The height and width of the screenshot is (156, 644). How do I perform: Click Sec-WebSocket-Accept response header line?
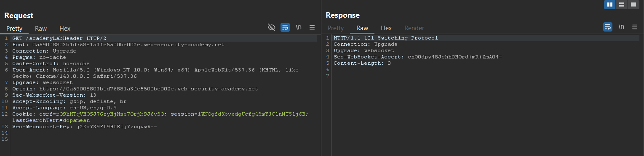(x=418, y=57)
